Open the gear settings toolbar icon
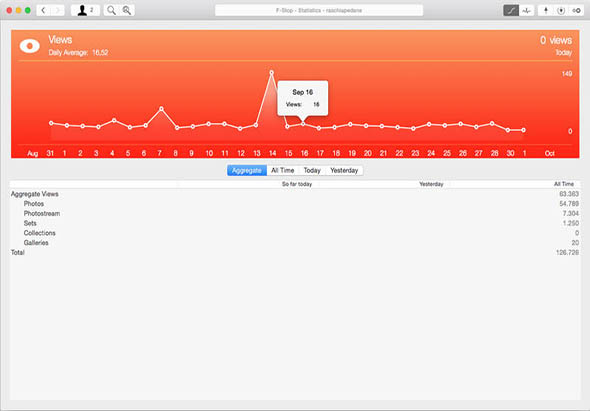The width and height of the screenshot is (590, 411). (576, 11)
